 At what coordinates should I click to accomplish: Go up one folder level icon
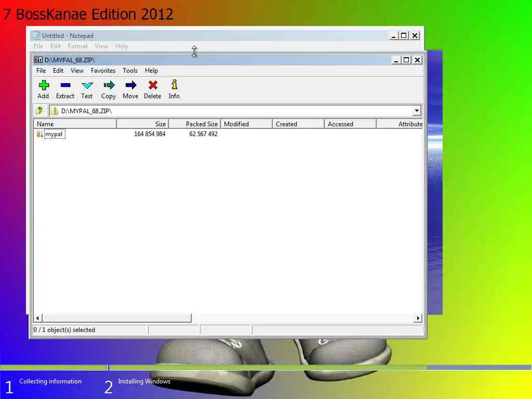pos(39,111)
